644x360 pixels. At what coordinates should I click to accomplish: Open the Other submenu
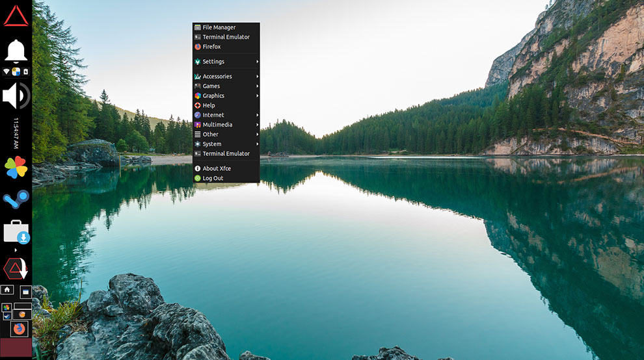(226, 135)
